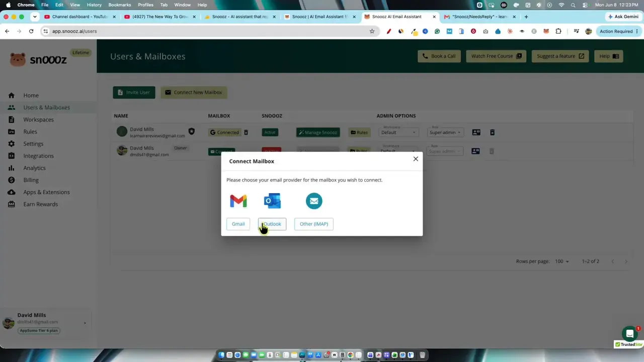The height and width of the screenshot is (362, 644).
Task: Open tab search dropdown arrow
Action: (35, 17)
